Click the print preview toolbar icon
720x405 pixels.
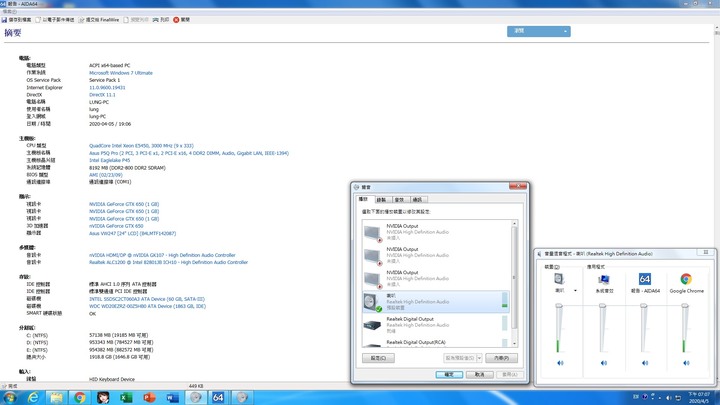(x=126, y=20)
